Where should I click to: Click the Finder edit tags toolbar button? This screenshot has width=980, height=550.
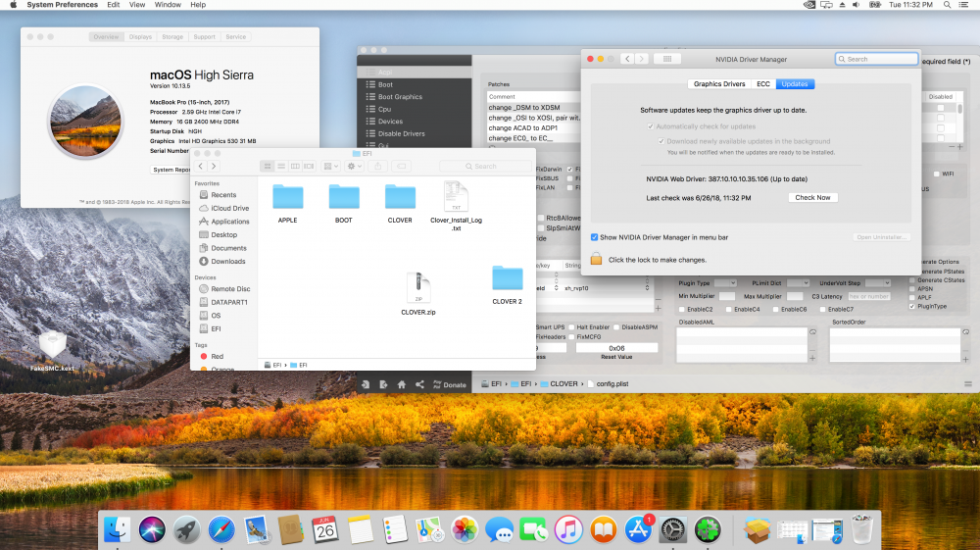[x=401, y=167]
